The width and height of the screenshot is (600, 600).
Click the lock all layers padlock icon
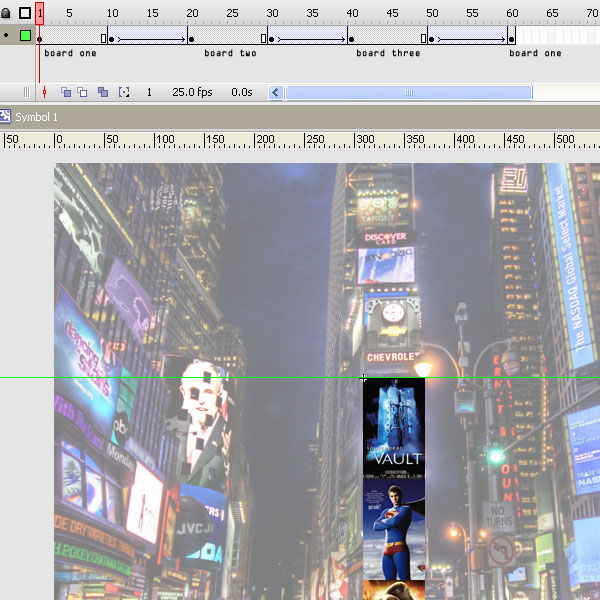[x=5, y=13]
